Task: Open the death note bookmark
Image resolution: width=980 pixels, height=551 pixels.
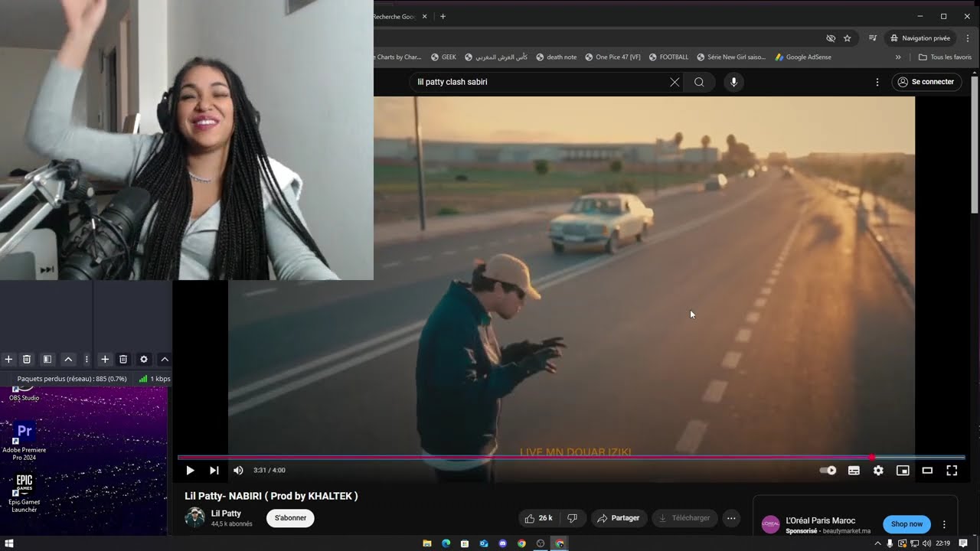Action: pos(556,57)
